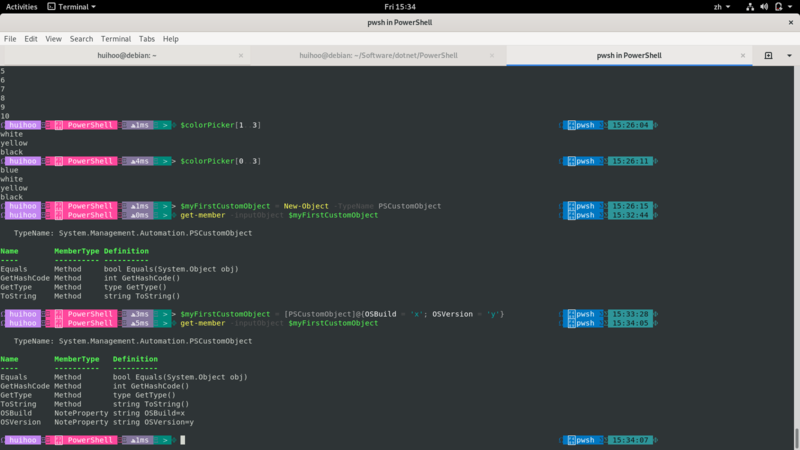Viewport: 800px width, 450px height.
Task: Open the Search menu
Action: (x=81, y=39)
